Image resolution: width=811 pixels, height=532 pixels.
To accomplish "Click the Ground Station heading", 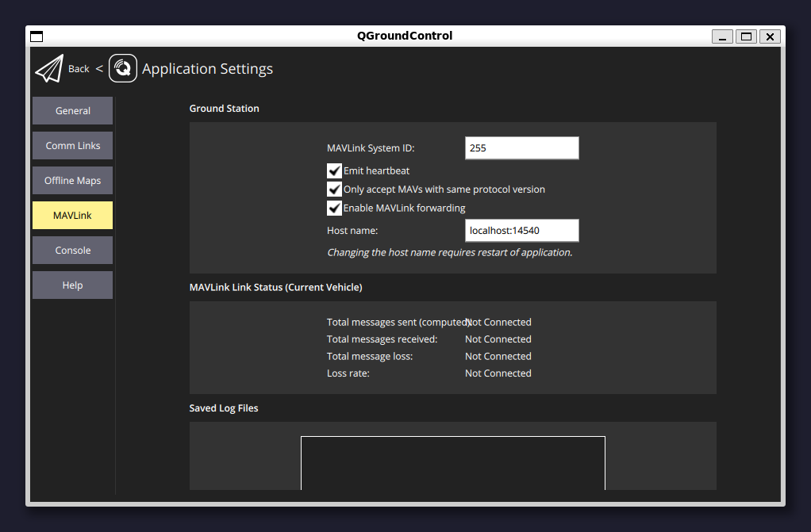I will 224,109.
